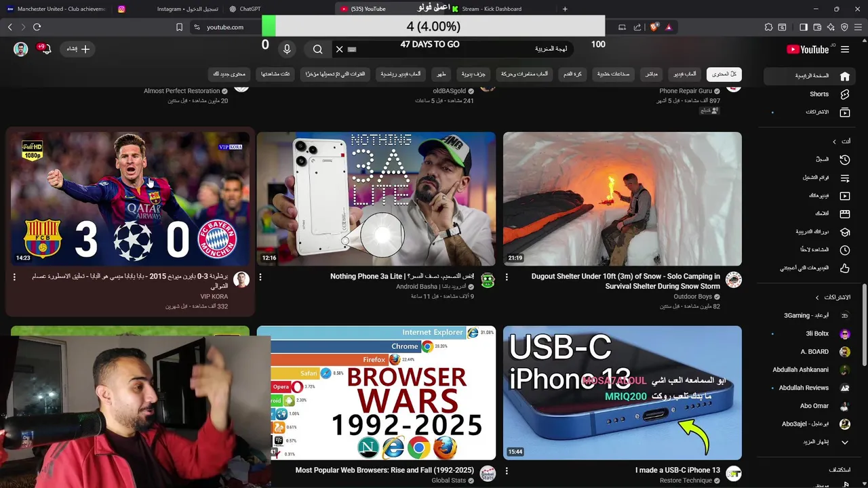Expand the Subscriptions section header chevron
This screenshot has height=488, width=868.
816,298
